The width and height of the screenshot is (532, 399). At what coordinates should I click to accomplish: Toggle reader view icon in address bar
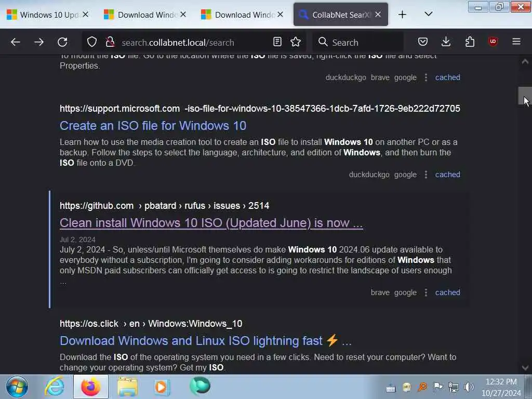(277, 42)
